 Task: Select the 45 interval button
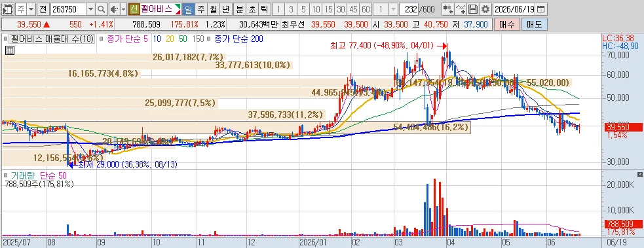pos(353,9)
